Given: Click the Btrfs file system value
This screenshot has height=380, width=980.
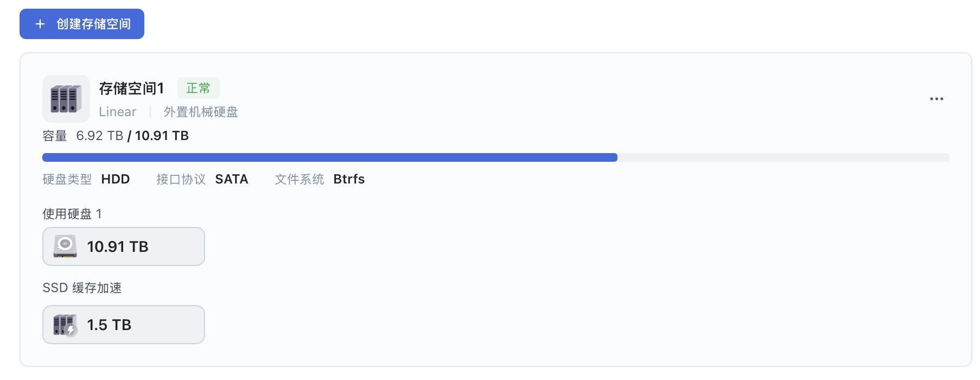Looking at the screenshot, I should click(x=349, y=179).
